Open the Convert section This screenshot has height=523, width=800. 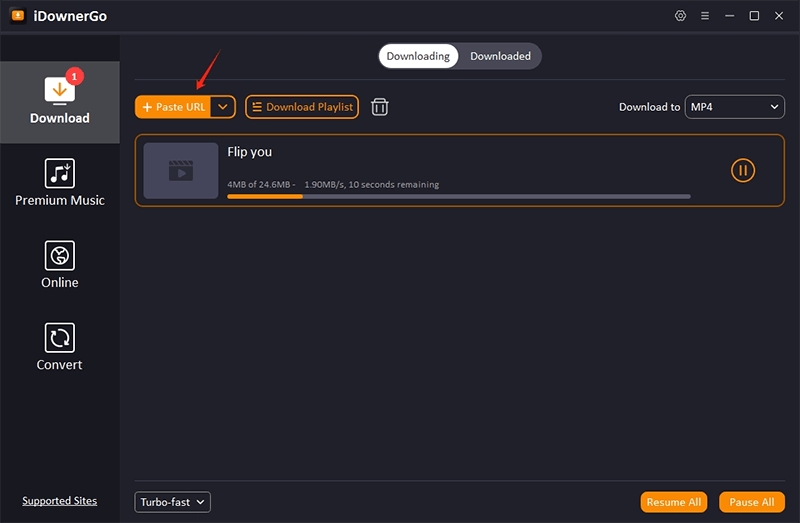(60, 347)
